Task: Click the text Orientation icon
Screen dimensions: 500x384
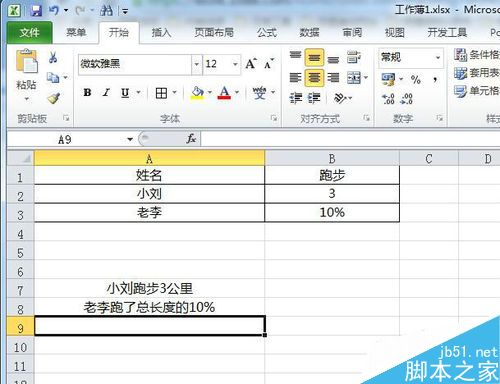Action: click(340, 98)
